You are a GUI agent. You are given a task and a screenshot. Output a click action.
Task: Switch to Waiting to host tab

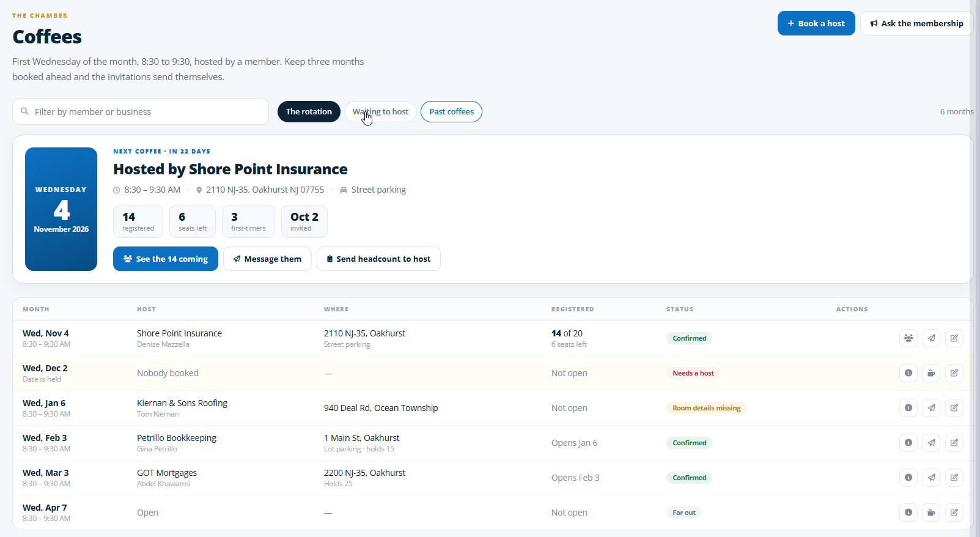(x=380, y=112)
